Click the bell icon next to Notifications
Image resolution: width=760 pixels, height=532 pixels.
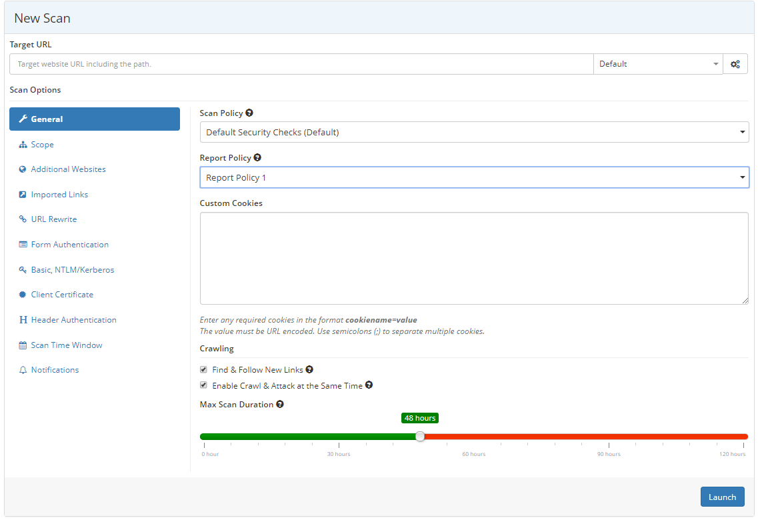coord(23,369)
